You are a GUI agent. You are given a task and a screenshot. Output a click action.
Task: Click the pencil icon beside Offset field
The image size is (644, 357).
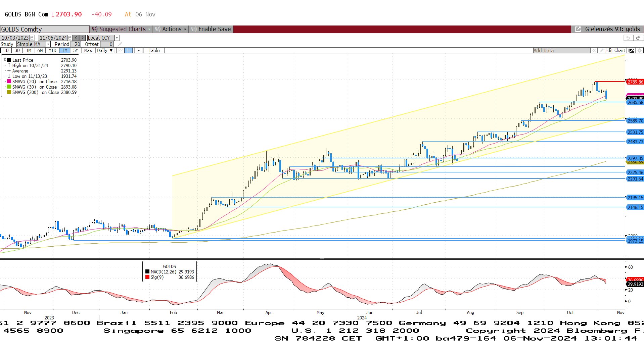coord(120,44)
